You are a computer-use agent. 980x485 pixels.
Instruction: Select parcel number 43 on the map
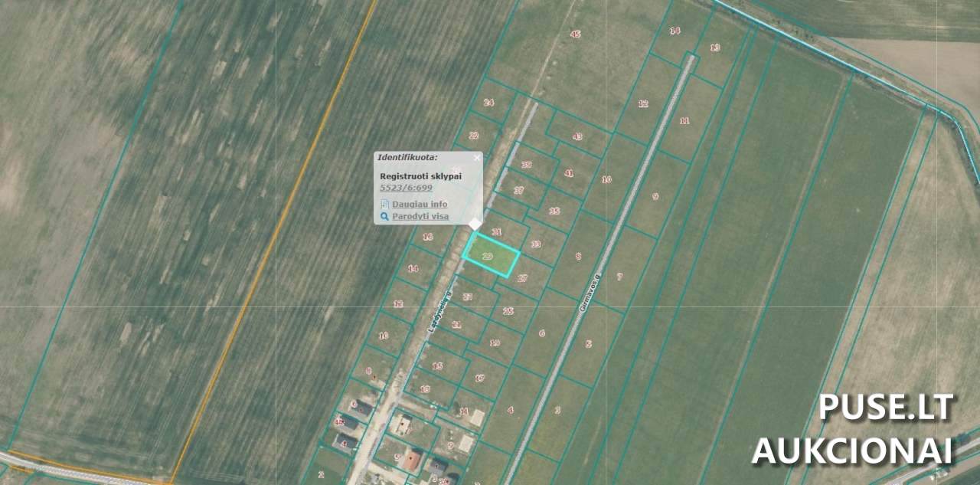[x=577, y=136]
